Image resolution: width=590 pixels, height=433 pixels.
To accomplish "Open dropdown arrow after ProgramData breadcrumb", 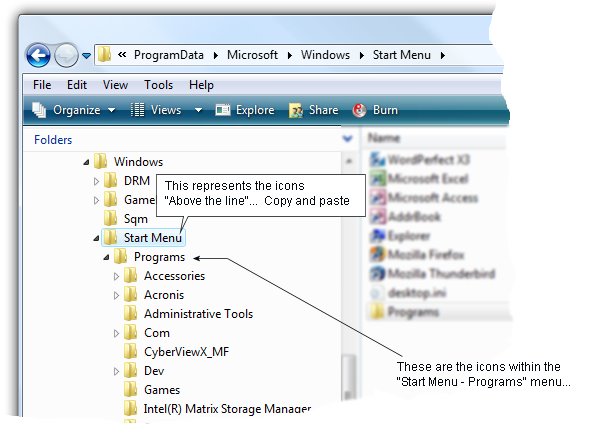I will 216,56.
